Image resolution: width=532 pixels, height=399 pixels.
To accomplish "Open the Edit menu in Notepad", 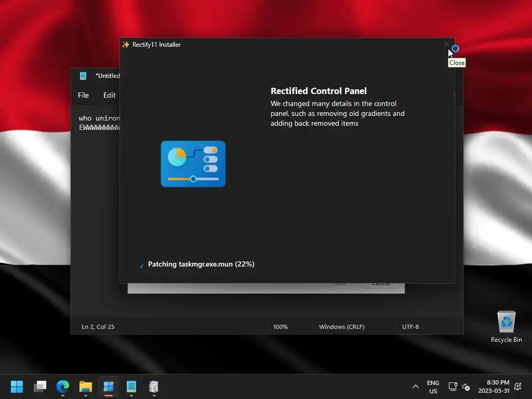I will (109, 96).
